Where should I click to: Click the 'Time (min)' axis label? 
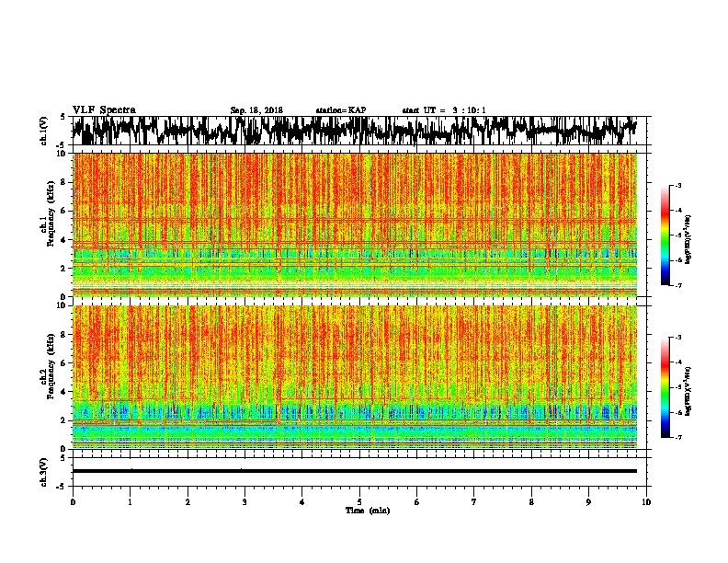point(368,511)
